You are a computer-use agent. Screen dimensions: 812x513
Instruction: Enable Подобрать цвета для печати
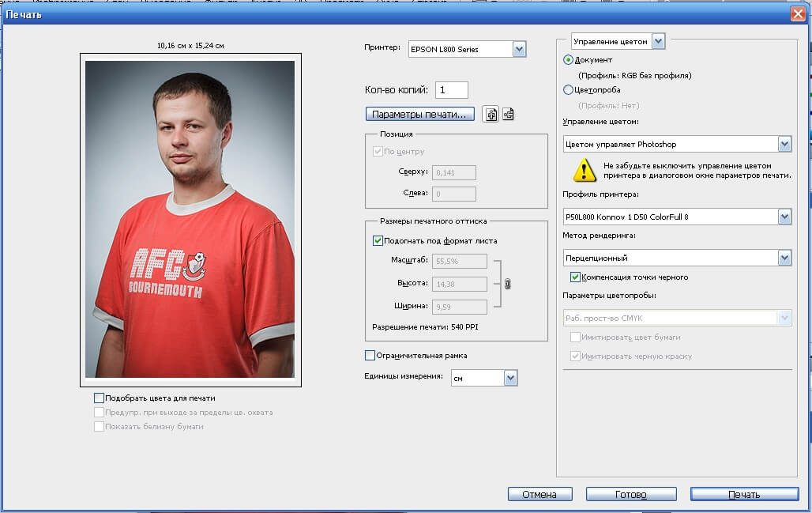coord(99,398)
